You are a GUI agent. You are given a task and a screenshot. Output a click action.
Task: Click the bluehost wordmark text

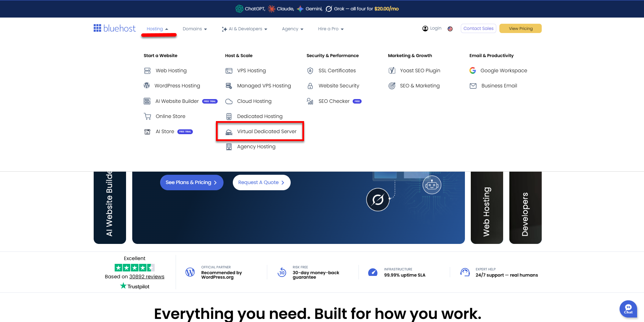120,28
